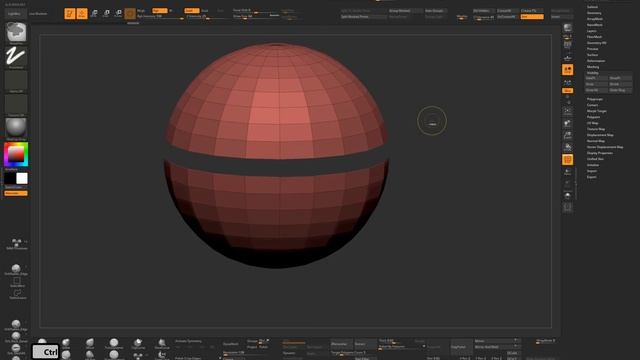Click HidePt in Visibility

coord(596,78)
